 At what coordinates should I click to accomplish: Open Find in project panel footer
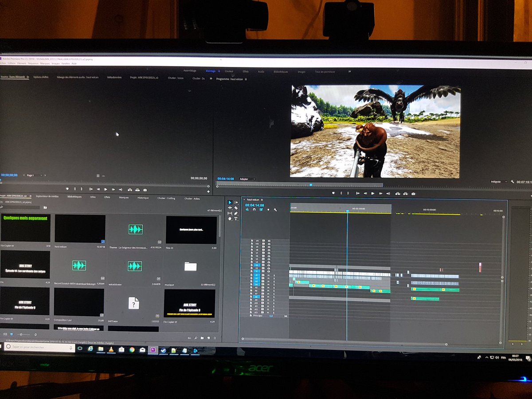[x=196, y=338]
